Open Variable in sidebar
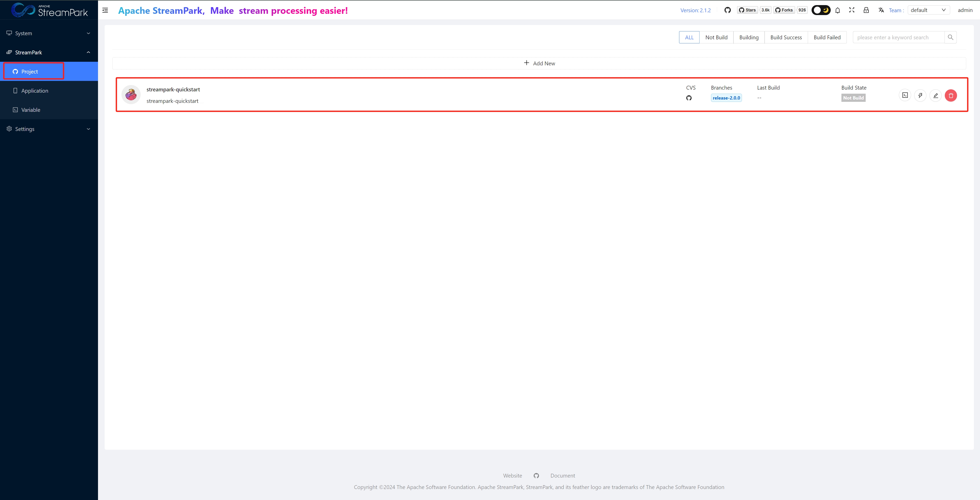Viewport: 980px width, 500px height. [x=30, y=110]
